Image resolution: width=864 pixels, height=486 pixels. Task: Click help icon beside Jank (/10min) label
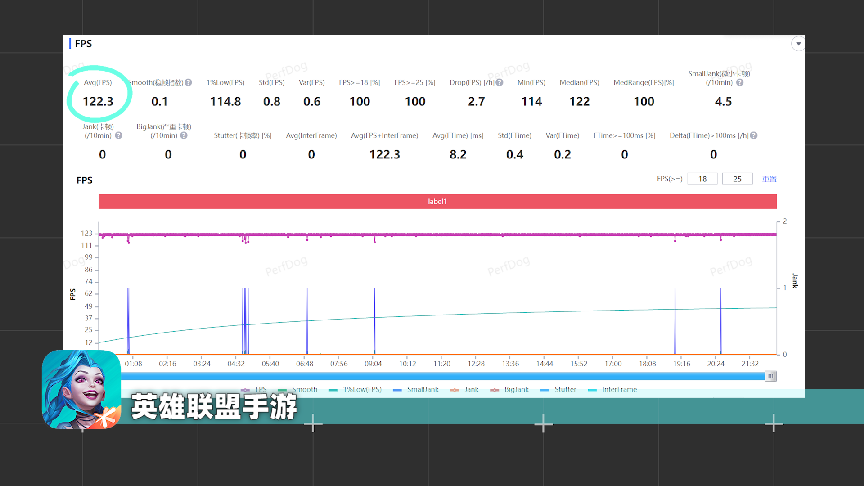[x=118, y=135]
